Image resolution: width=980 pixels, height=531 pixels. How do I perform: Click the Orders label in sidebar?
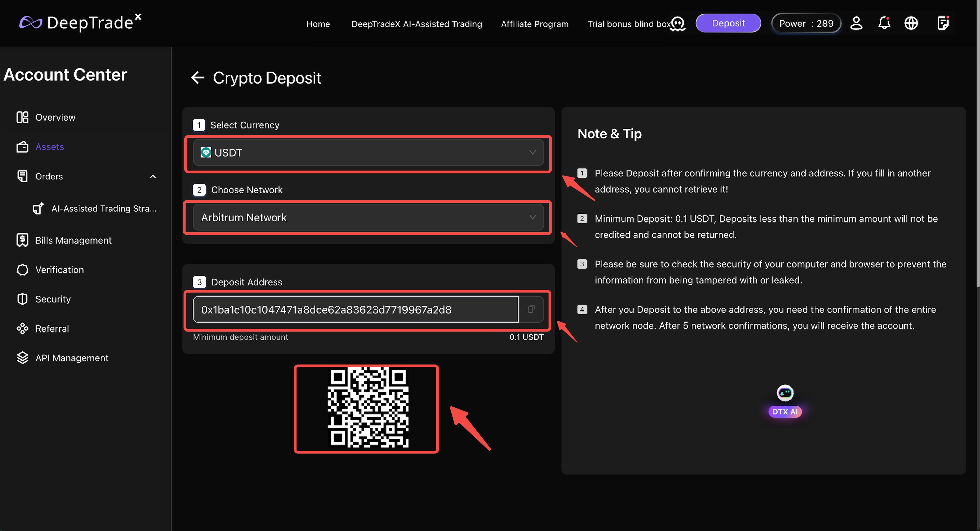coord(49,177)
